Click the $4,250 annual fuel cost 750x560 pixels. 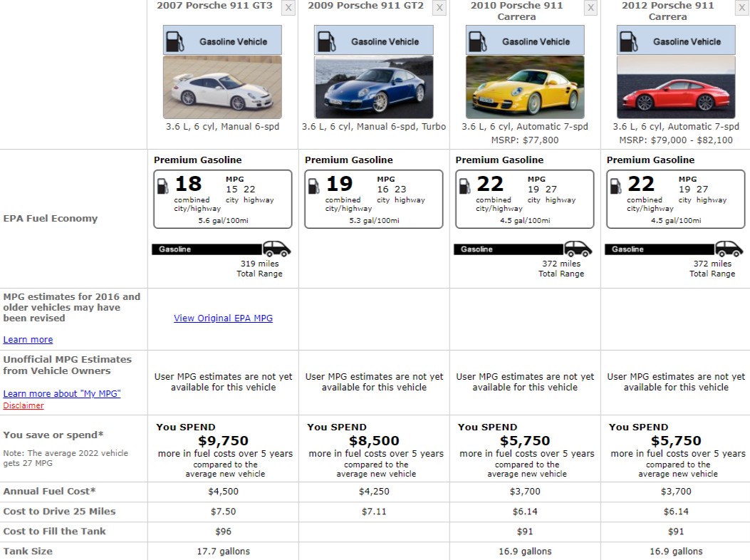coord(374,492)
